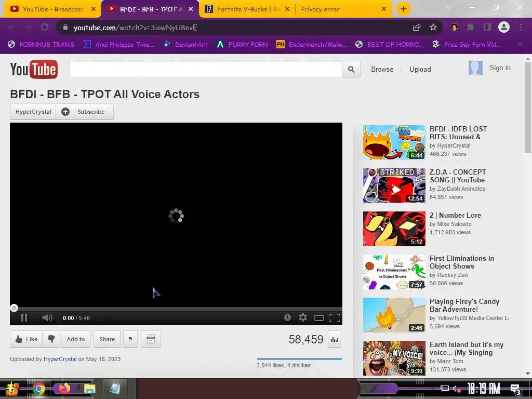Mute the video using the player speaker icon
532x399 pixels.
pyautogui.click(x=47, y=318)
